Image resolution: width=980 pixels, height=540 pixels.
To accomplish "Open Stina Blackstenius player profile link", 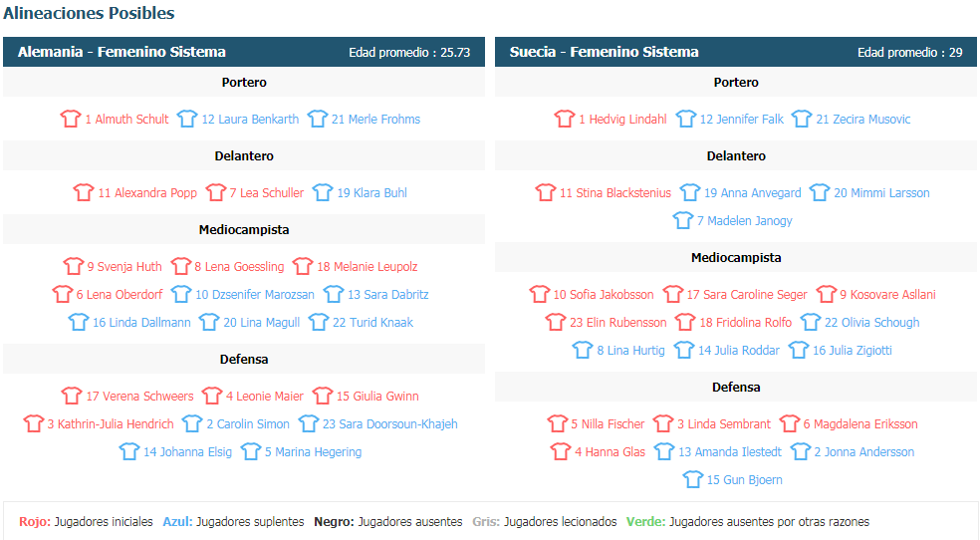I will [615, 192].
